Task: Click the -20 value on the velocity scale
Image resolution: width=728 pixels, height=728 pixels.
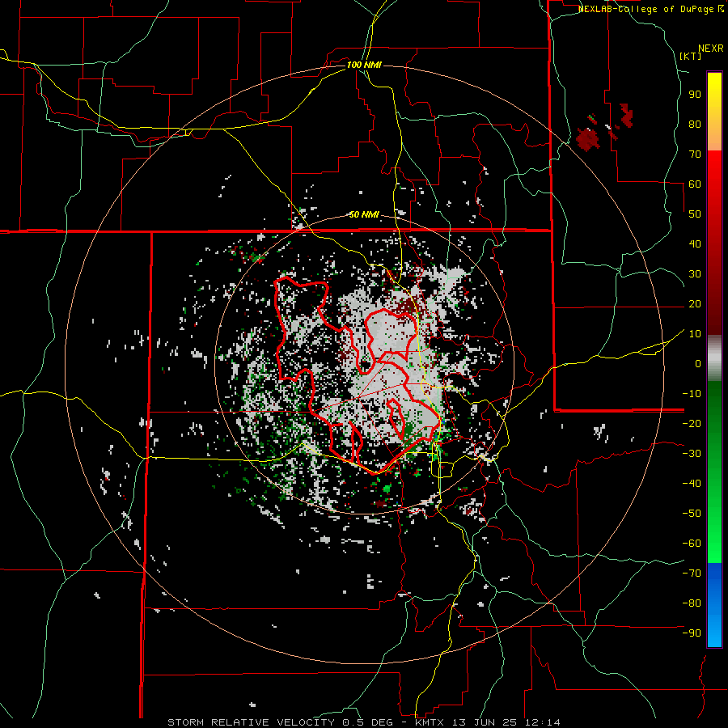Action: click(x=692, y=424)
